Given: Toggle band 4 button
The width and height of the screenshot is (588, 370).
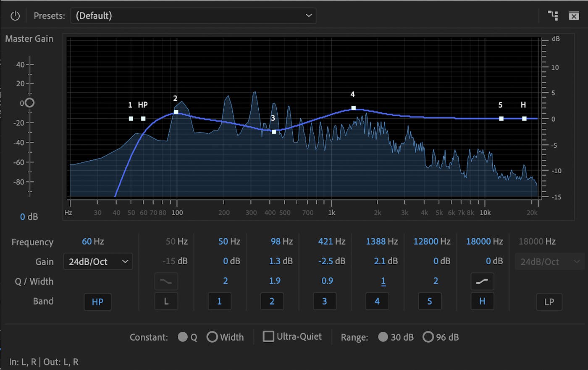Looking at the screenshot, I should pos(377,301).
